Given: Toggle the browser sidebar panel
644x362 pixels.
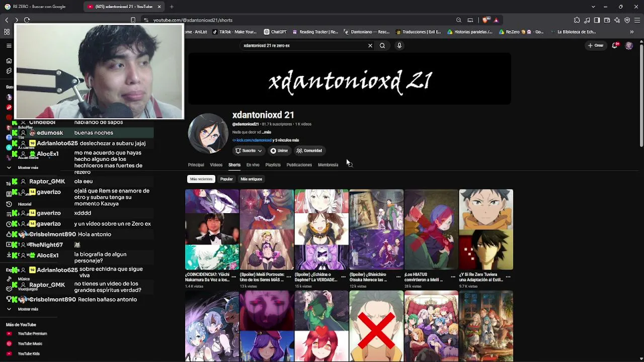Looking at the screenshot, I should point(597,20).
